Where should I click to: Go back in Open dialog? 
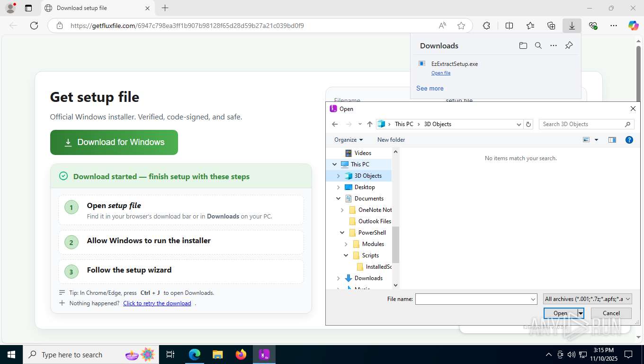[x=335, y=124]
